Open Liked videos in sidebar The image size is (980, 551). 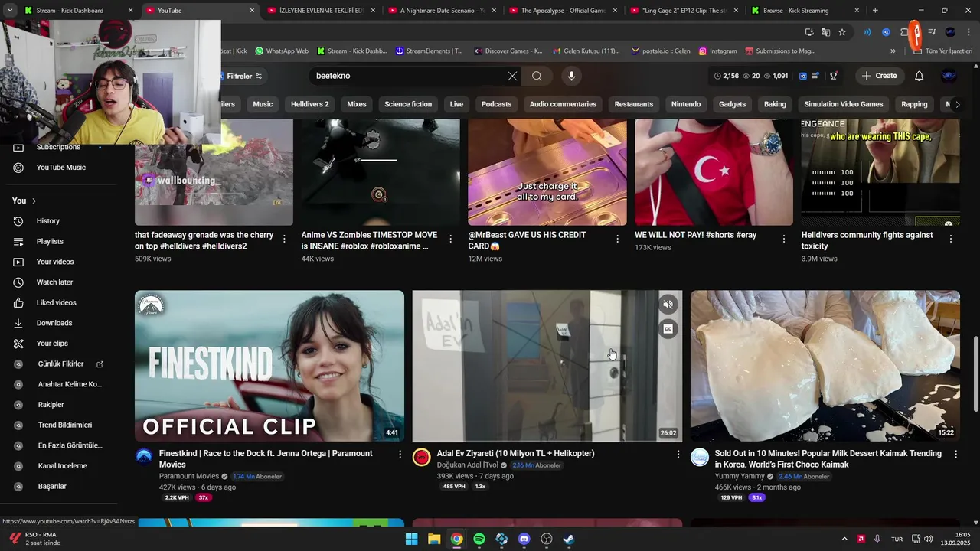point(58,302)
